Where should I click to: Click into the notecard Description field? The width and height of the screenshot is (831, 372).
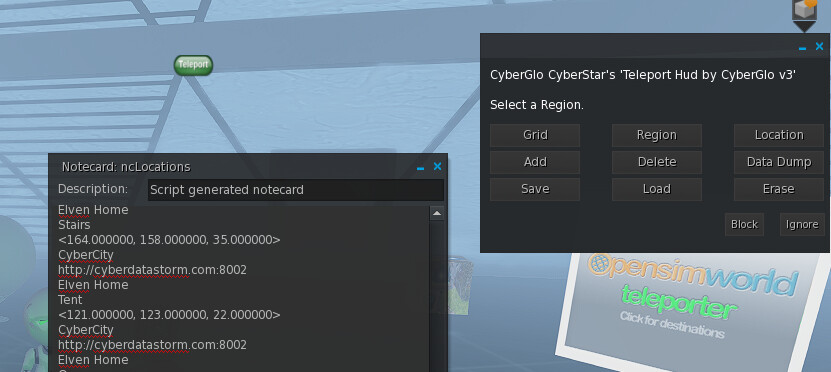pos(295,190)
